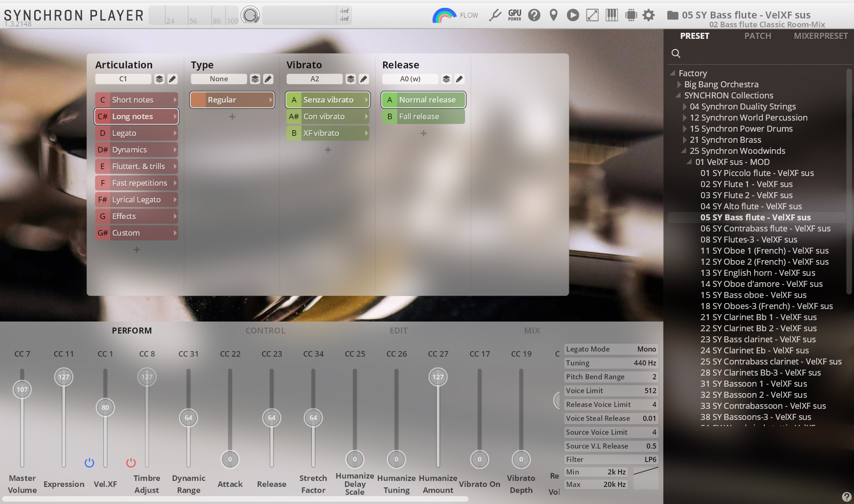Select the Con vibrato option
This screenshot has height=504, width=854.
(328, 116)
